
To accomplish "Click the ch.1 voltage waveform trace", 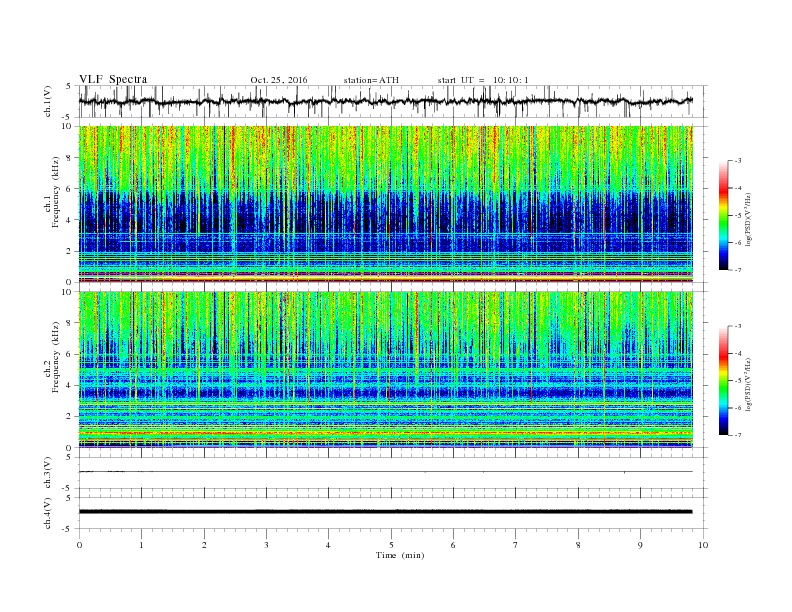I will (385, 101).
